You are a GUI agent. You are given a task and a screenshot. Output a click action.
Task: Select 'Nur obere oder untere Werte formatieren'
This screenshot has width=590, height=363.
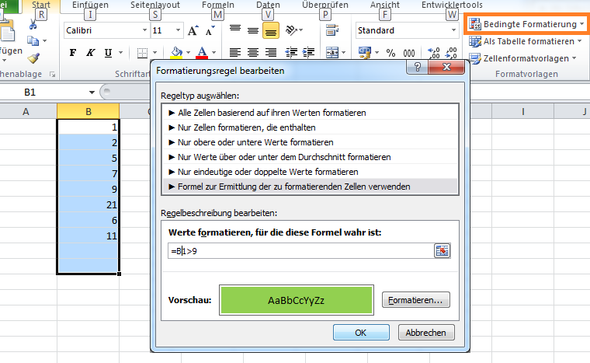tap(310, 142)
